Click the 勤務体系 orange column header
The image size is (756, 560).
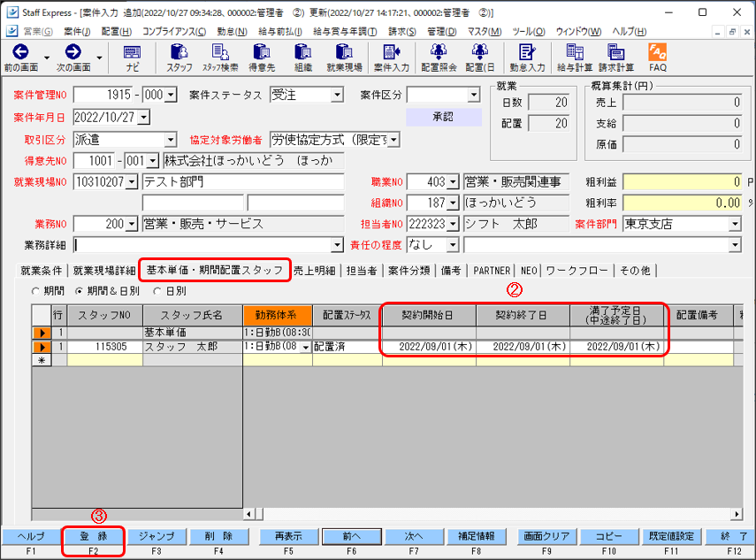click(278, 315)
